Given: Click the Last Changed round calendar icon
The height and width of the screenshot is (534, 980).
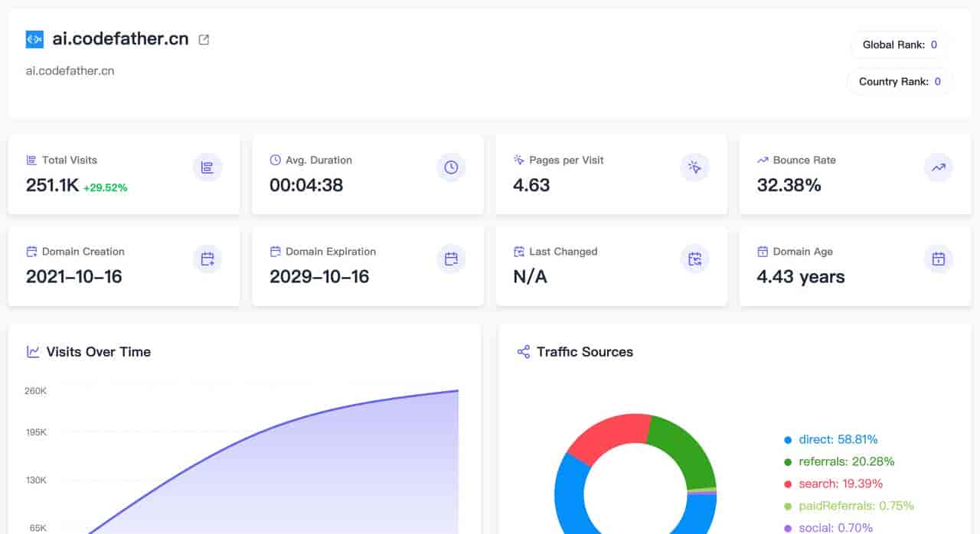Looking at the screenshot, I should (x=694, y=259).
